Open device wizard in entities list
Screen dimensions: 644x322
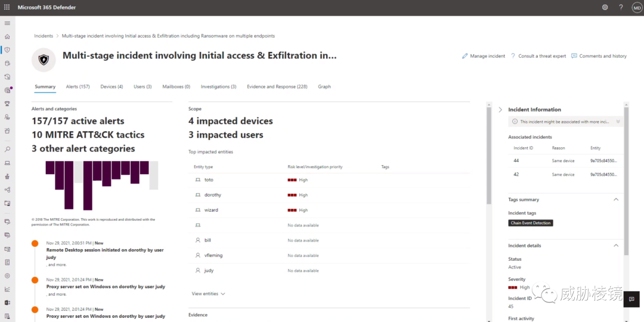211,210
